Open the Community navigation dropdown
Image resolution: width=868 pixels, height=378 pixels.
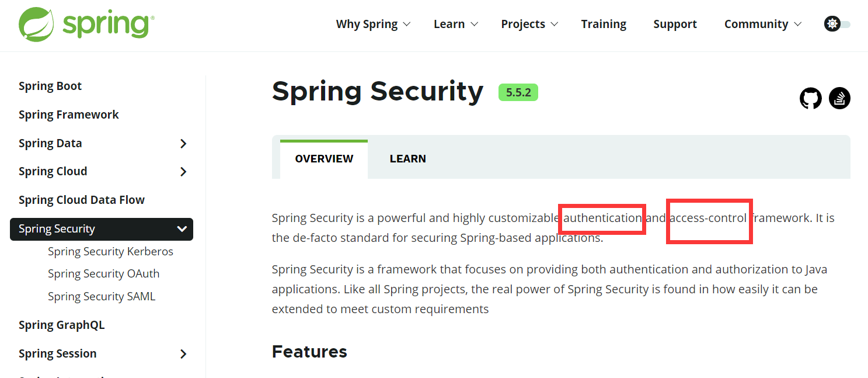[x=763, y=24]
